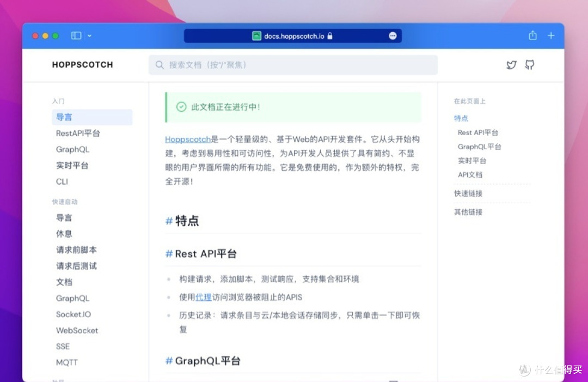Click the lock icon in address bar
The image size is (588, 382).
(x=330, y=35)
